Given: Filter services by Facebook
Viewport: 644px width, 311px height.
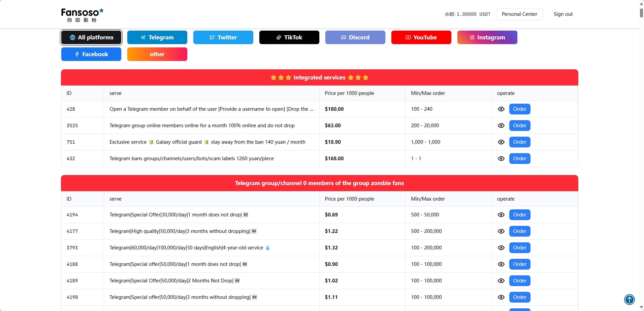Looking at the screenshot, I should click(91, 54).
